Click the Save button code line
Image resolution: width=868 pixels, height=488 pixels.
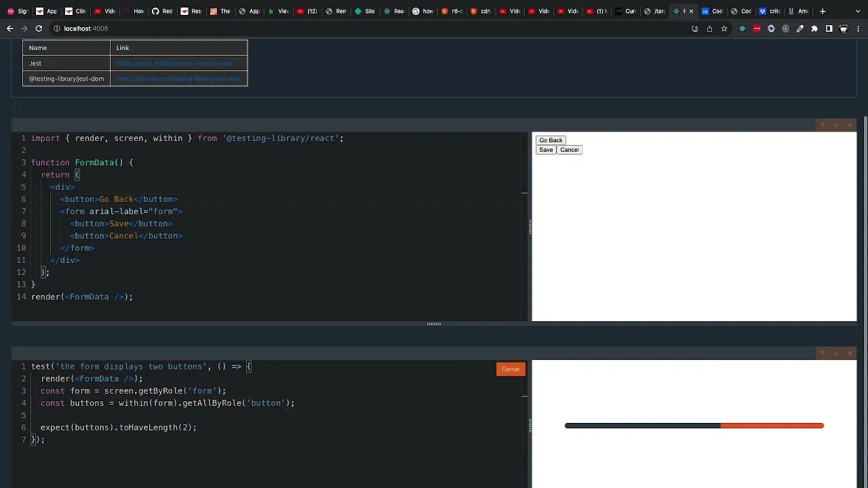(x=121, y=224)
